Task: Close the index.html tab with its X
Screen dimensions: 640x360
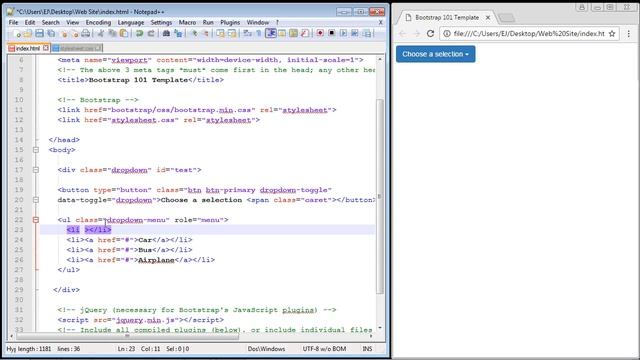Action: click(46, 48)
